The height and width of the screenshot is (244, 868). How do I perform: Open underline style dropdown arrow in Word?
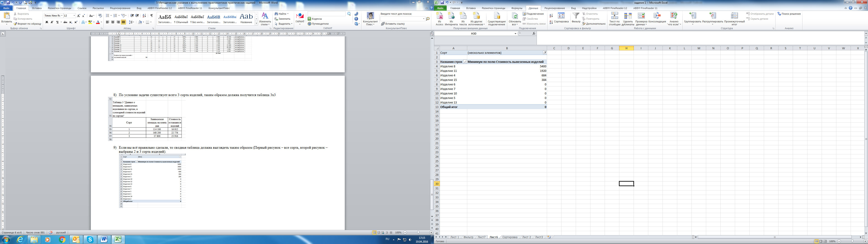61,22
